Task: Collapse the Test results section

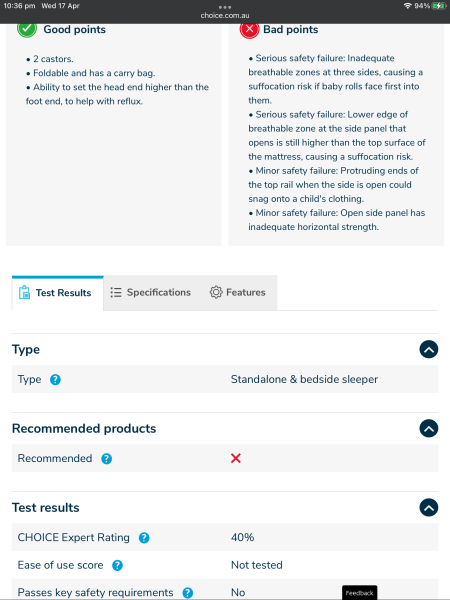Action: pyautogui.click(x=429, y=507)
